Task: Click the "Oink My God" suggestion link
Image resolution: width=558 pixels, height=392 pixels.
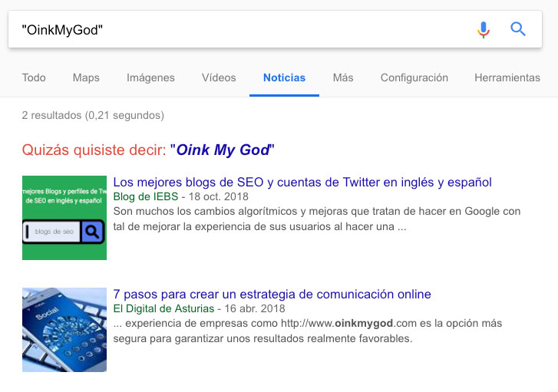Action: (x=223, y=150)
